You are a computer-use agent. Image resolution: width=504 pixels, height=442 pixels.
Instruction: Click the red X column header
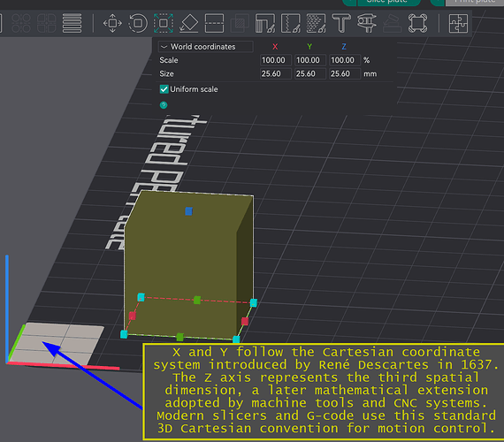click(275, 47)
